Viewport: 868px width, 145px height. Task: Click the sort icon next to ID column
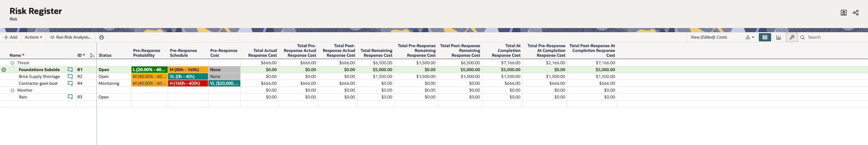(92, 56)
